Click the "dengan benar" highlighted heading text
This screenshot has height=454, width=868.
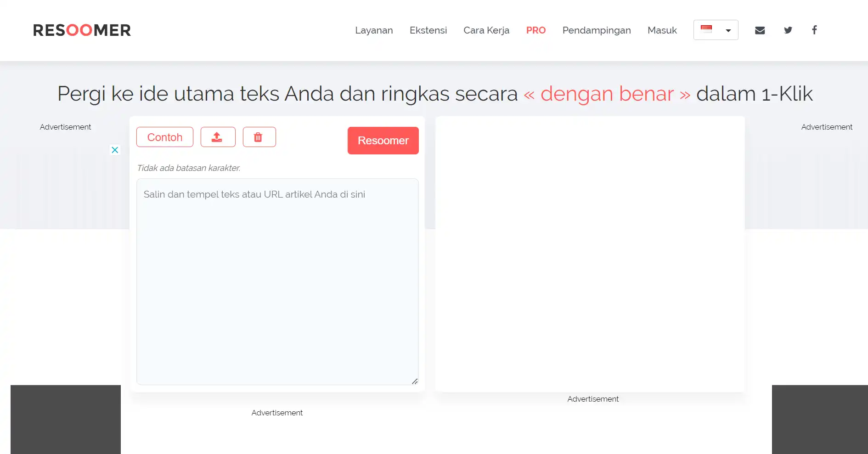[x=607, y=94]
